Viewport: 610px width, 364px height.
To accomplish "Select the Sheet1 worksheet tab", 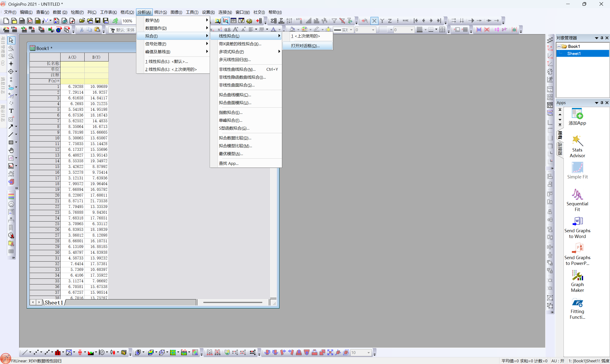I will point(54,303).
